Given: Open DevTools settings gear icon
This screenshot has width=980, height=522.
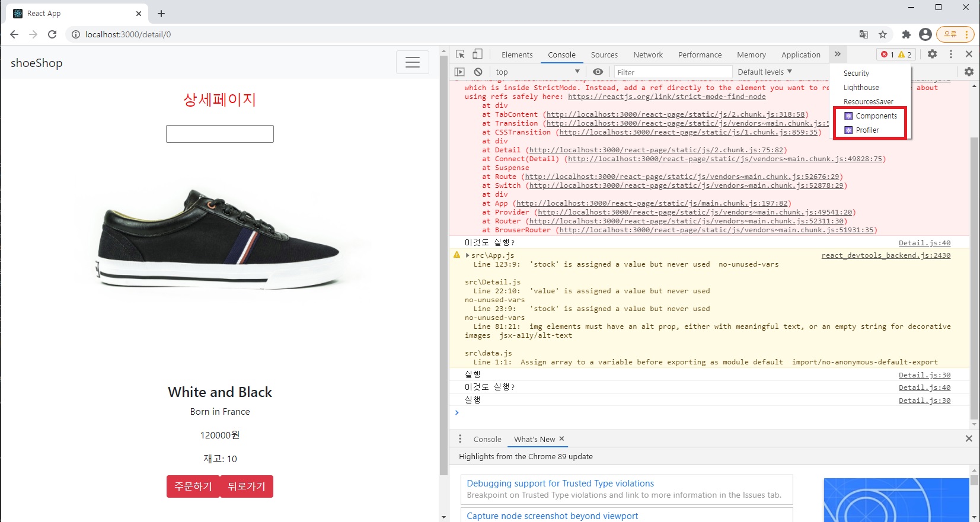Looking at the screenshot, I should point(933,54).
